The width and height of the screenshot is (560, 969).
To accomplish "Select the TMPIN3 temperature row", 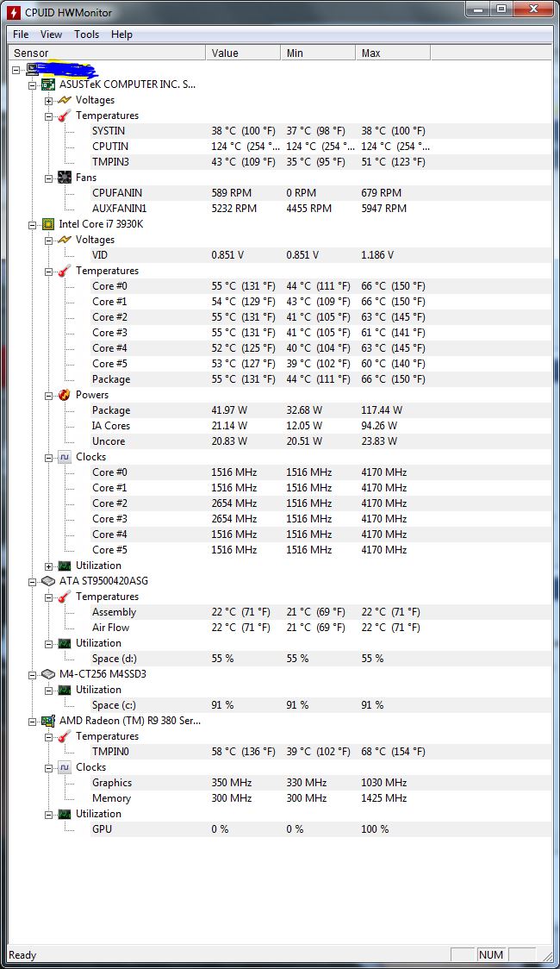I will [320, 162].
